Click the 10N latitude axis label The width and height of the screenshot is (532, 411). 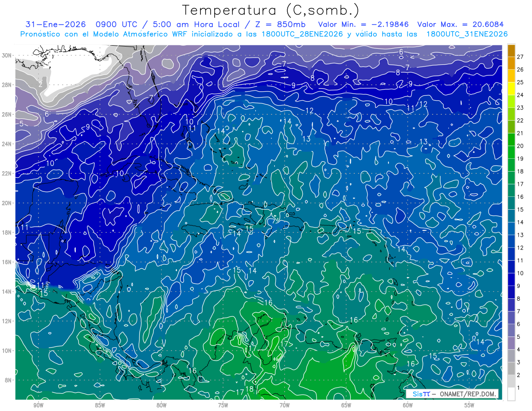pyautogui.click(x=7, y=350)
